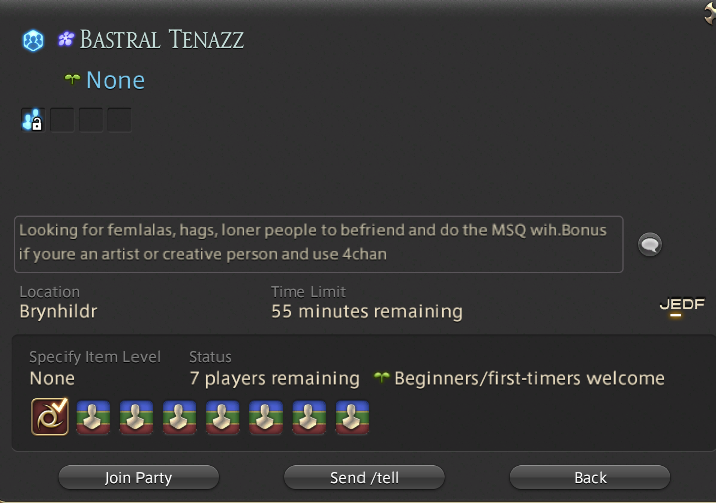Viewport: 716px width, 503px height.
Task: Select the last empty party member slot
Action: pos(352,417)
